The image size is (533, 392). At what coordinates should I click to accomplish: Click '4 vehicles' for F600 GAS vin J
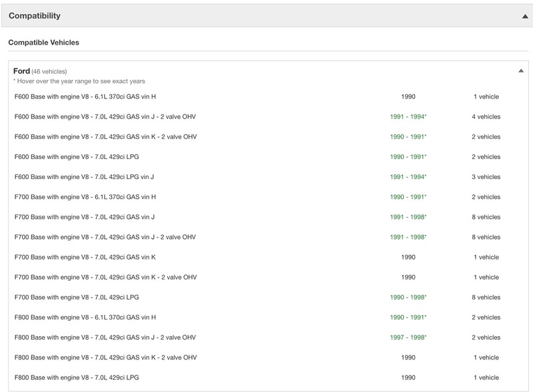click(486, 116)
